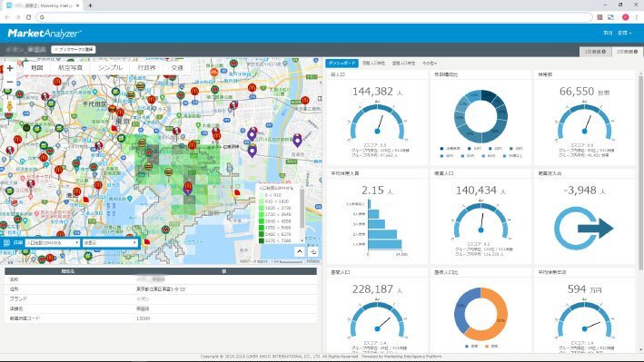Open the user dropdown in header
Viewport: 644px width, 362px height.
click(x=624, y=33)
